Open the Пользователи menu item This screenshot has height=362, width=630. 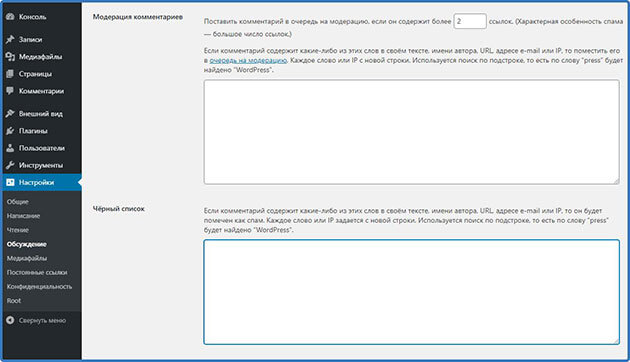[x=42, y=148]
